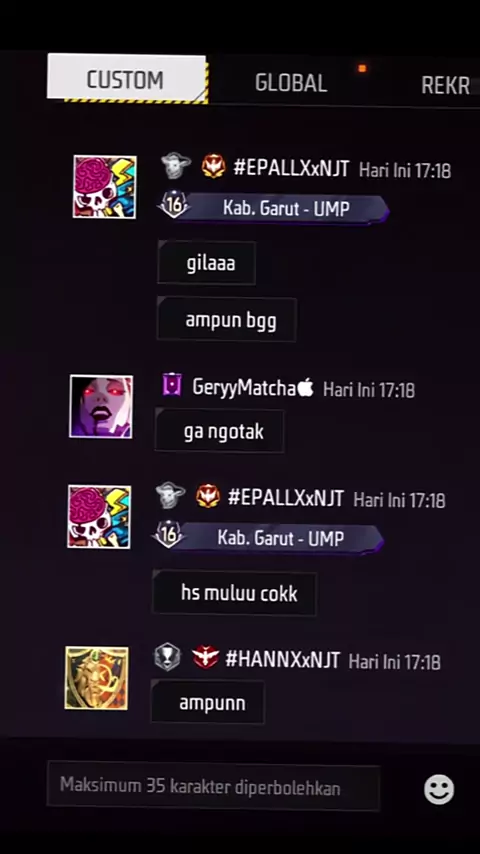Click the purple badge beside GeryyMatcha
This screenshot has width=480, height=854.
[172, 385]
